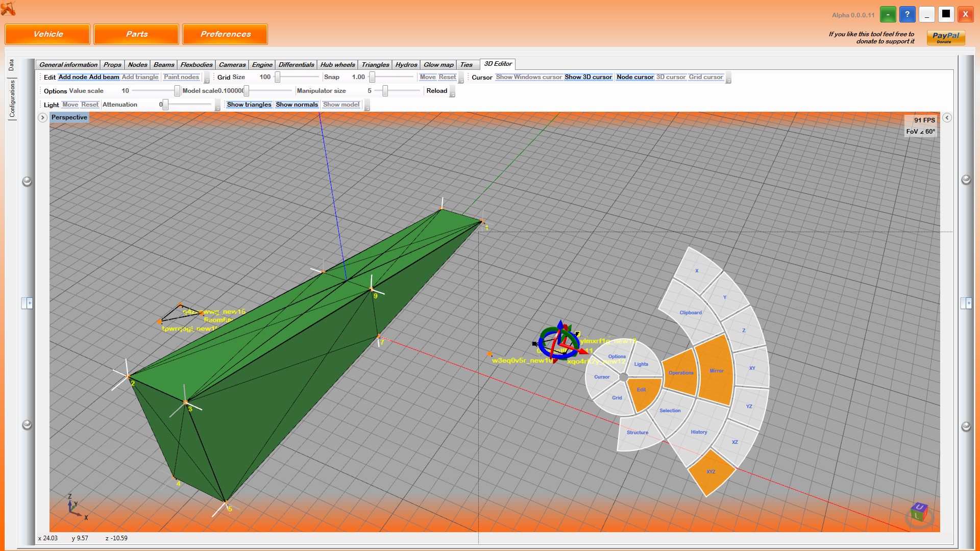Screen dimensions: 980x551
Task: Open the vertical Configurations side tab
Action: 12,99
